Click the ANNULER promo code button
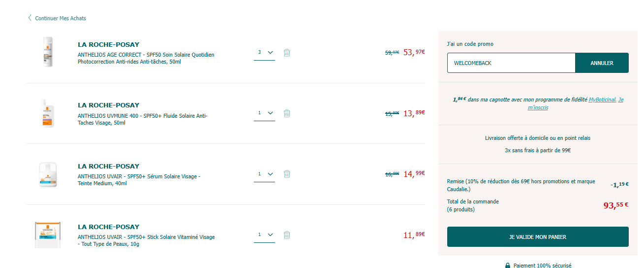Image resolution: width=644 pixels, height=268 pixels. pos(602,63)
